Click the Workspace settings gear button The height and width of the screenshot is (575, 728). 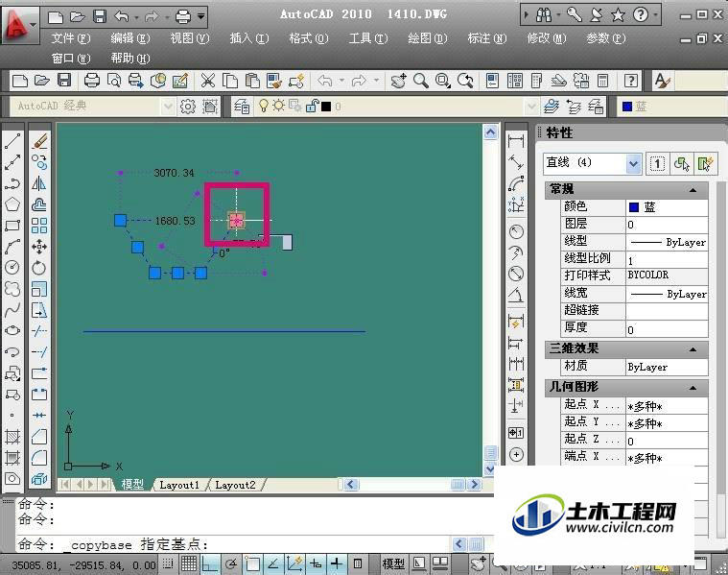pyautogui.click(x=188, y=107)
